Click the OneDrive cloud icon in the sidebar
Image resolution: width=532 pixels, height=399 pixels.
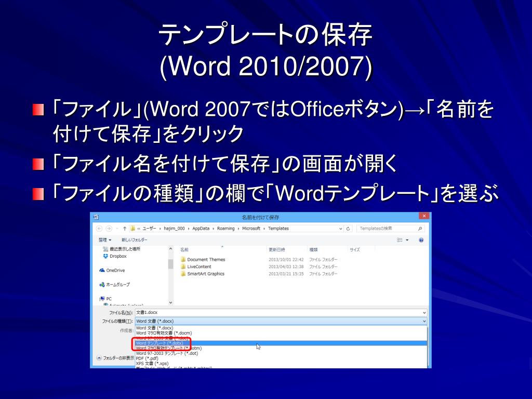pos(102,270)
